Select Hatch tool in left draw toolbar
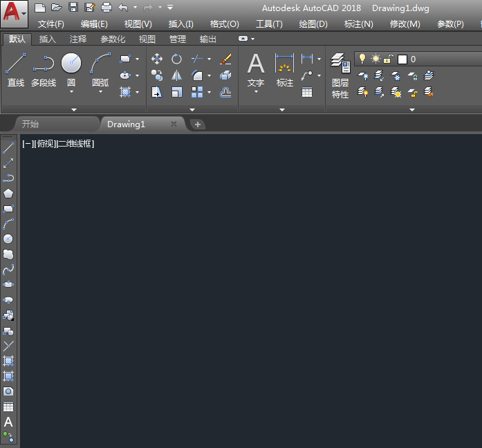The width and height of the screenshot is (482, 448). pyautogui.click(x=8, y=361)
